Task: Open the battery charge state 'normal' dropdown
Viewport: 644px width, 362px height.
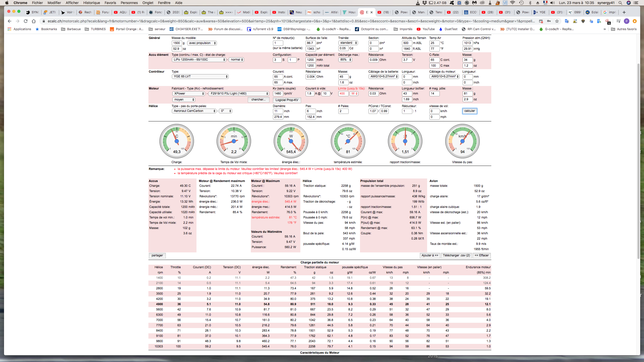Action: tap(236, 60)
